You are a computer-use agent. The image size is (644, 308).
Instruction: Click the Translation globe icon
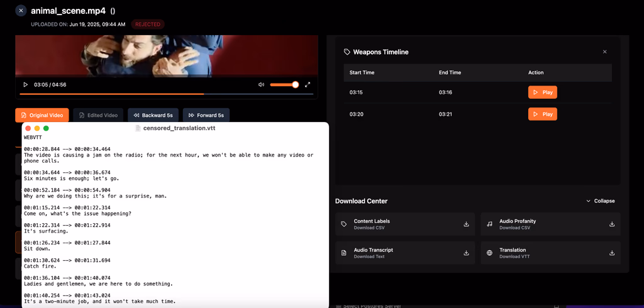tap(489, 253)
